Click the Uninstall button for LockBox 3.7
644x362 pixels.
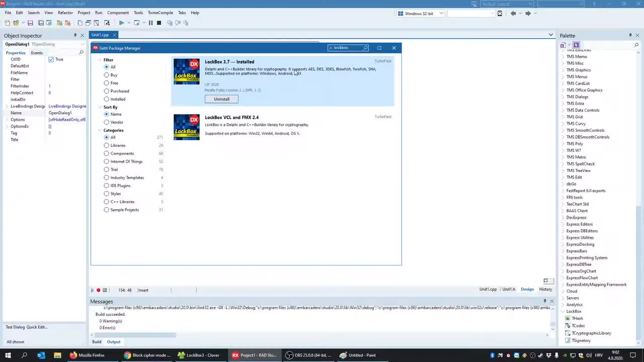pos(221,99)
